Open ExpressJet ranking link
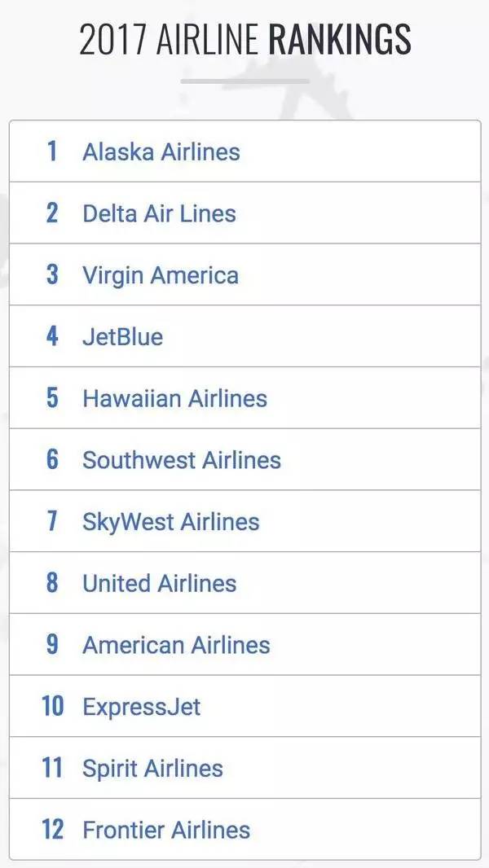489x868 pixels. [141, 707]
